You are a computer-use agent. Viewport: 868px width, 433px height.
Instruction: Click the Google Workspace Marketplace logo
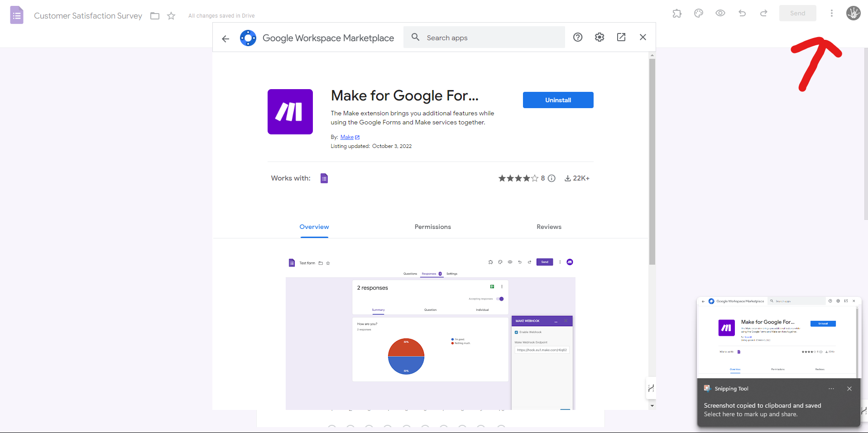248,38
